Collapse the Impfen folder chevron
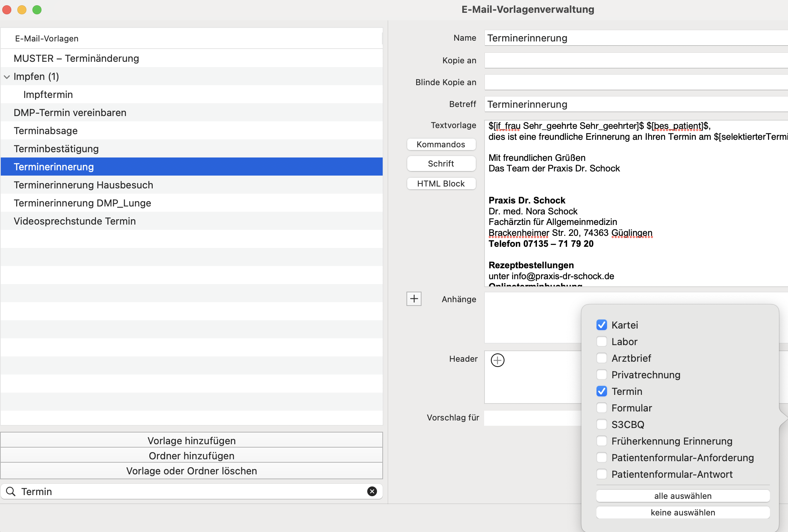This screenshot has width=788, height=532. [7, 77]
